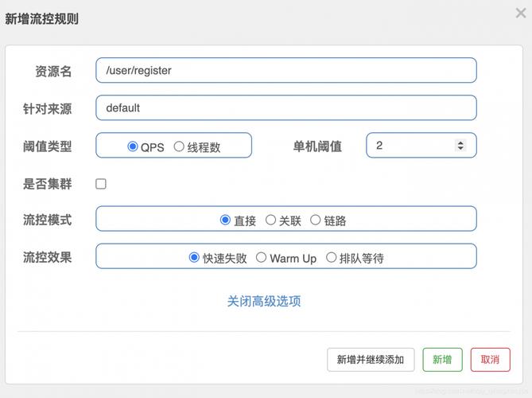Click the 新增流控规则 dialog title

click(41, 18)
